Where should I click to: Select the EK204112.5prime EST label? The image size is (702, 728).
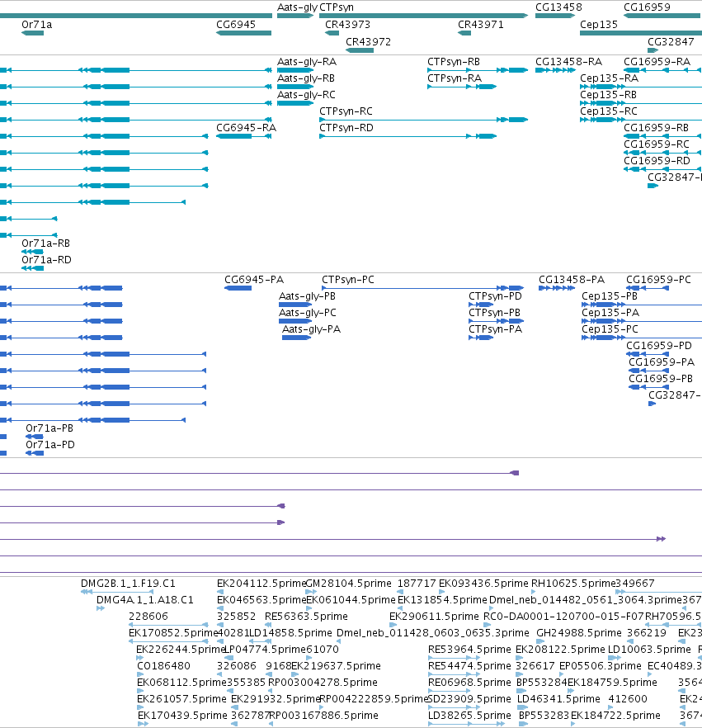point(261,584)
